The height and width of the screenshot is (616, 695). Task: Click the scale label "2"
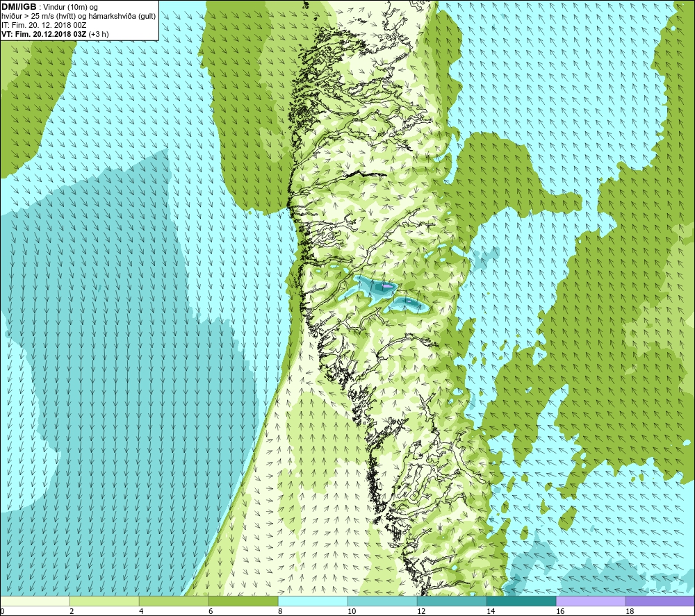(x=72, y=611)
